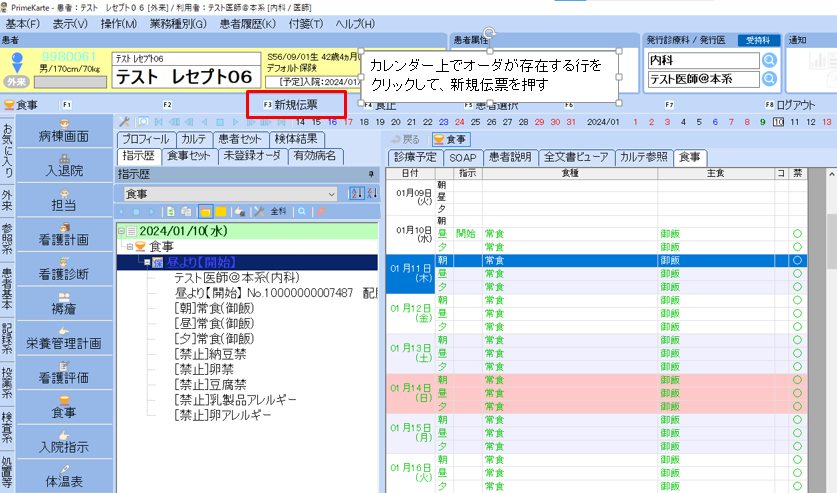Open the 体温表 sidebar item
837x493 pixels.
pos(64,476)
